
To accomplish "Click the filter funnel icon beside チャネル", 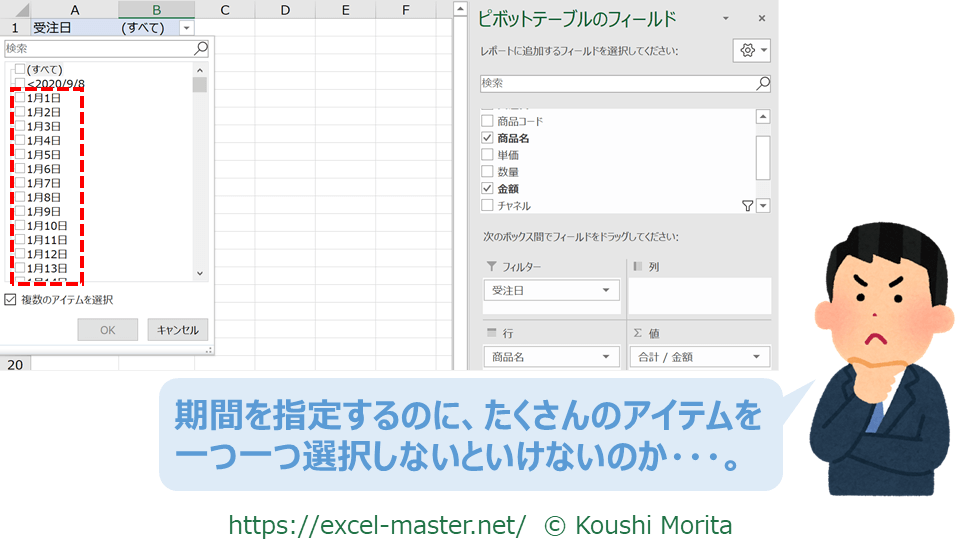I will pyautogui.click(x=747, y=205).
